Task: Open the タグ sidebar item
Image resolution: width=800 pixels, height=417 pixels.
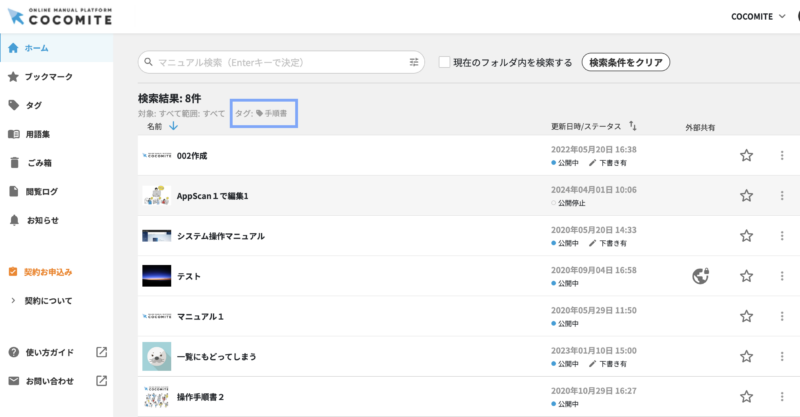Action: tap(33, 105)
